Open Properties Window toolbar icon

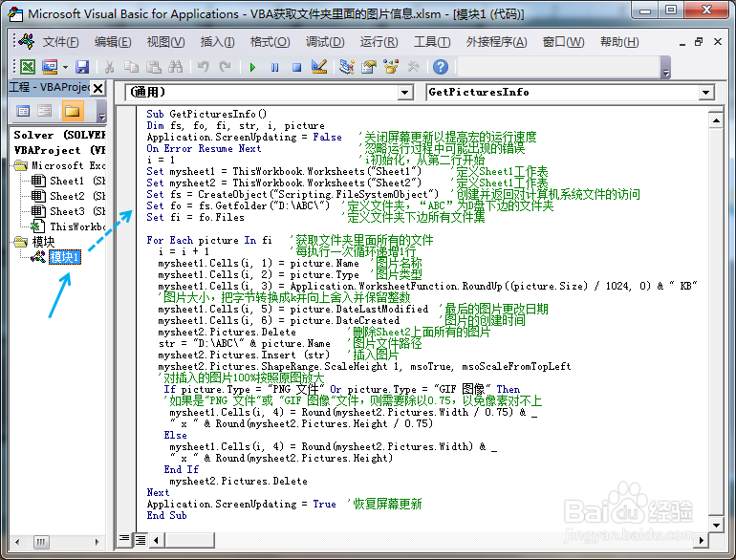(369, 67)
